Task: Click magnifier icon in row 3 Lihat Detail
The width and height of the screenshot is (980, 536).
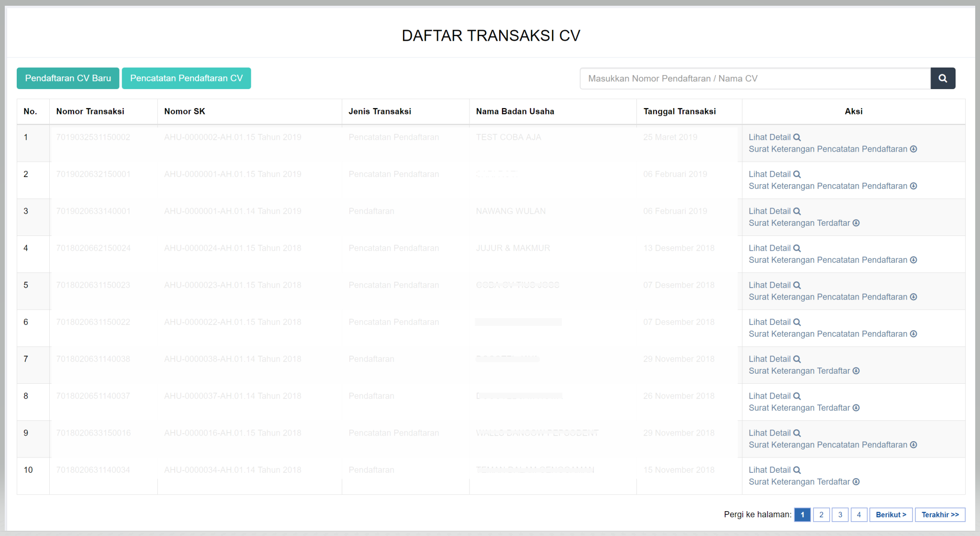Action: 797,212
